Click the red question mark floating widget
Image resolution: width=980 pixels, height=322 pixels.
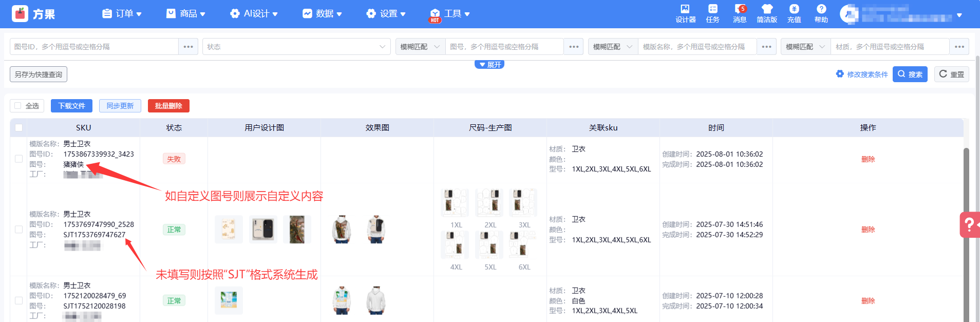point(969,224)
